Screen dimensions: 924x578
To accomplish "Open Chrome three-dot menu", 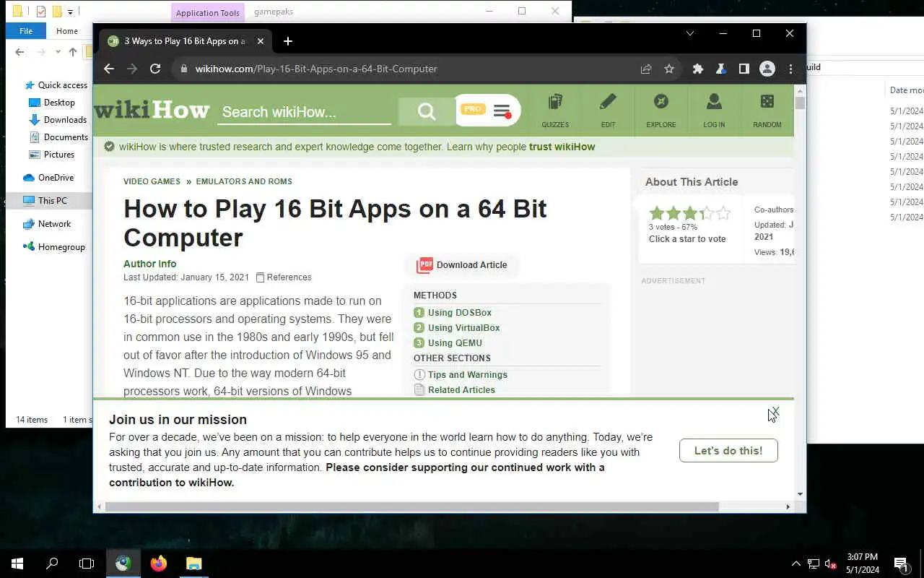I will 790,69.
